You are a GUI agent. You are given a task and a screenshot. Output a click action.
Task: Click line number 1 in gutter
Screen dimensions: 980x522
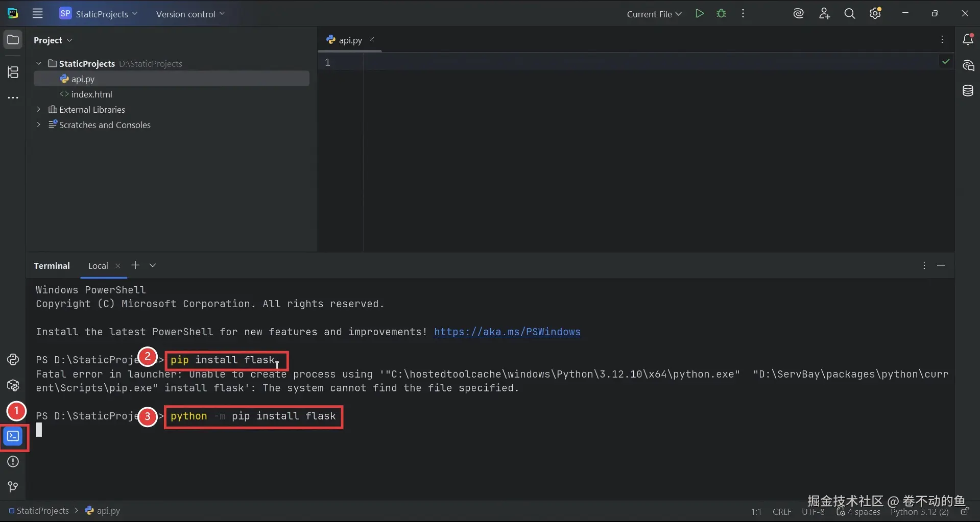(327, 62)
